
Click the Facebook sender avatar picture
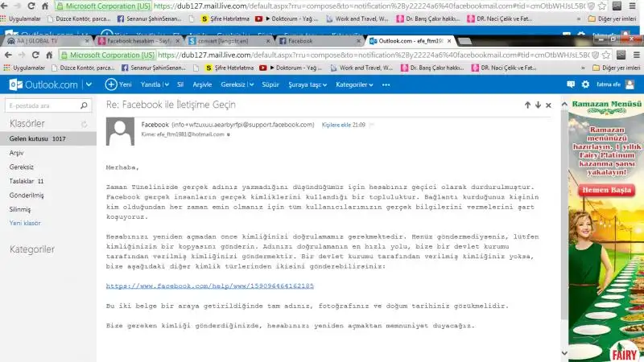[120, 130]
